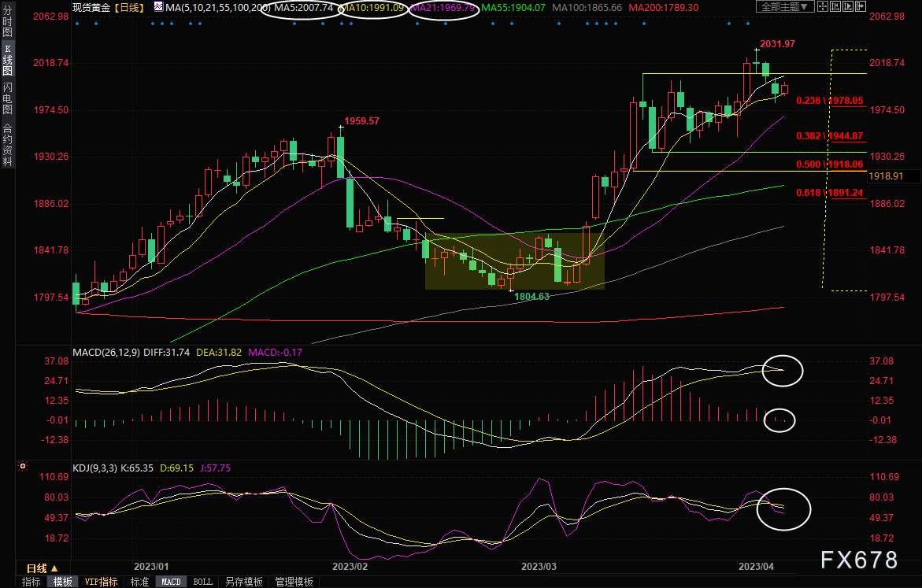Click the MA100:1865.66 value label
922x588 pixels.
tap(587, 8)
